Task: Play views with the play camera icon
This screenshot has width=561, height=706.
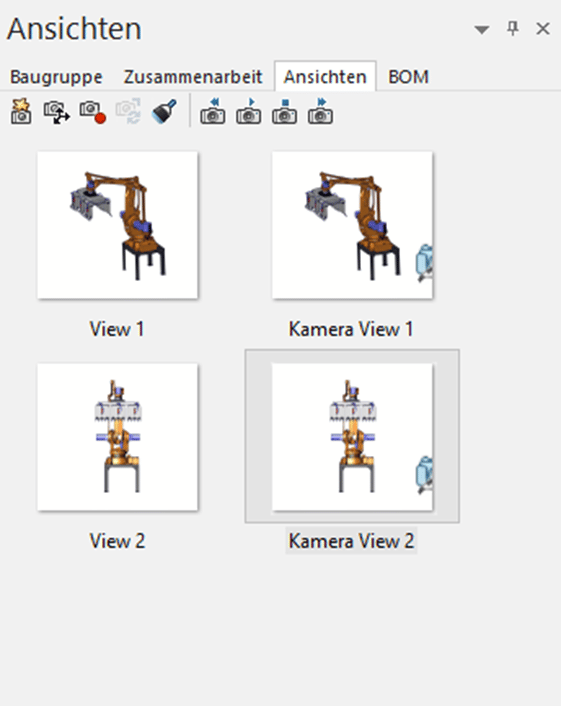Action: tap(249, 111)
